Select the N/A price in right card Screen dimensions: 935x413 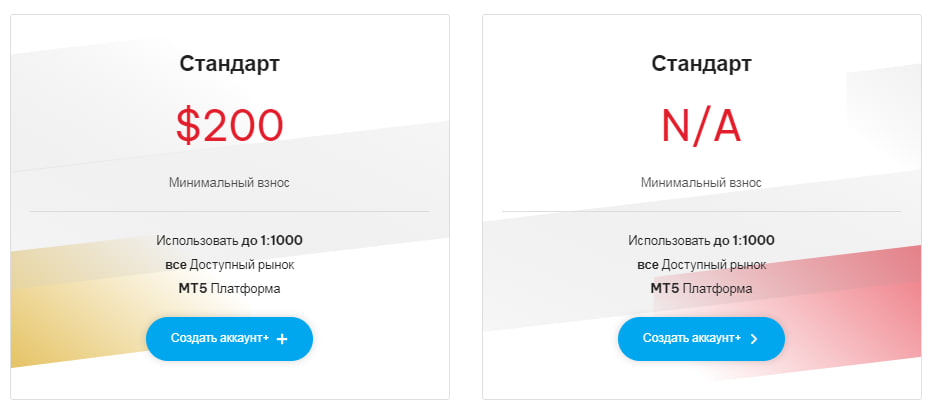(x=701, y=126)
